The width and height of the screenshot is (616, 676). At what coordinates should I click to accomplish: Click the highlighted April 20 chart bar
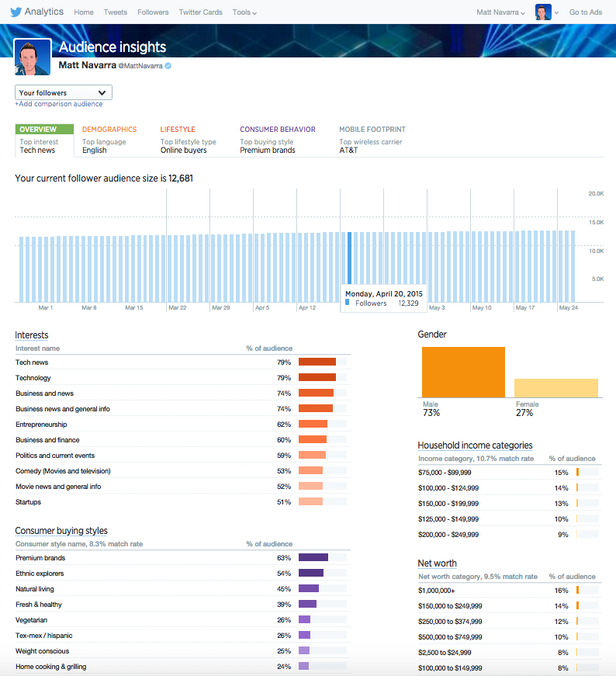(x=349, y=258)
